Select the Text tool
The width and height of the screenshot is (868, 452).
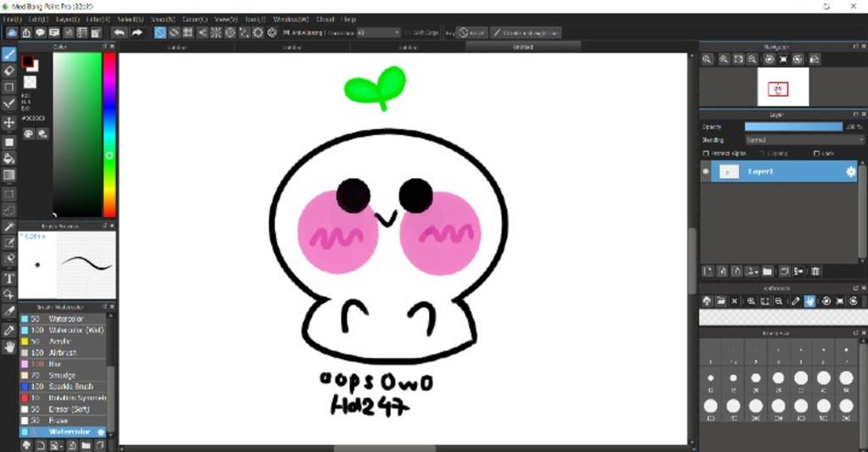pyautogui.click(x=8, y=279)
